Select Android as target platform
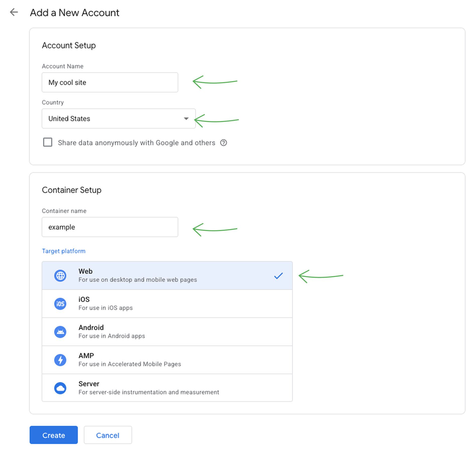This screenshot has height=454, width=476. pos(167,332)
